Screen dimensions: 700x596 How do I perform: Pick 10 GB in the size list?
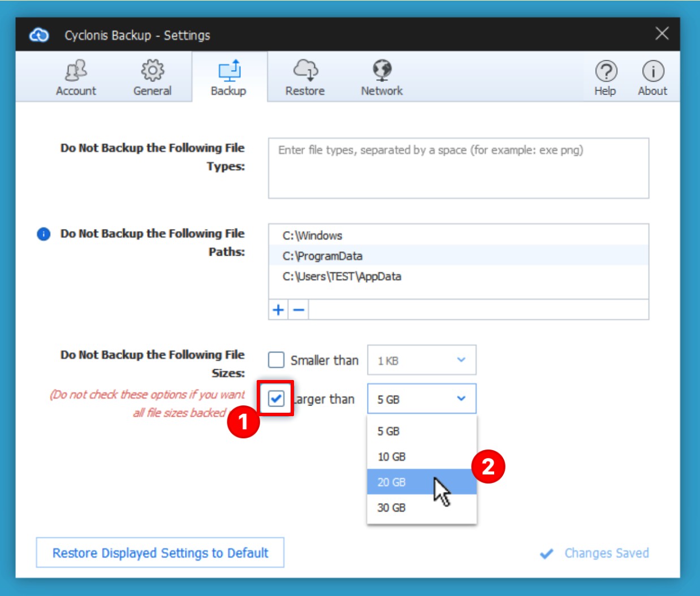point(391,457)
